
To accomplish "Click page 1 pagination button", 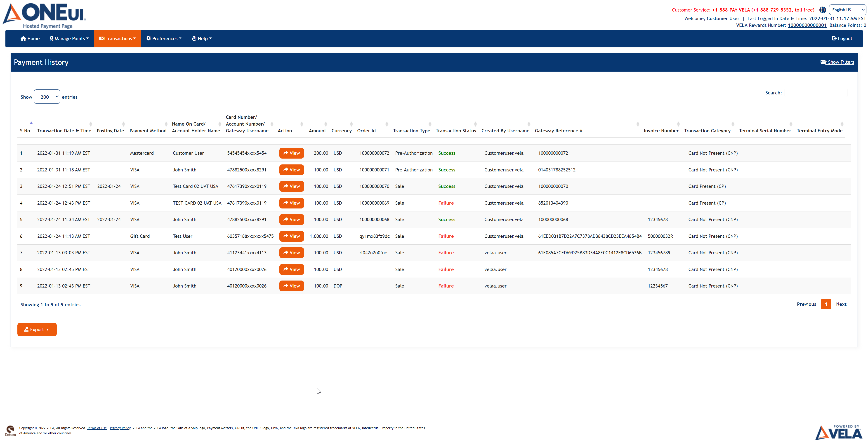I will coord(826,304).
